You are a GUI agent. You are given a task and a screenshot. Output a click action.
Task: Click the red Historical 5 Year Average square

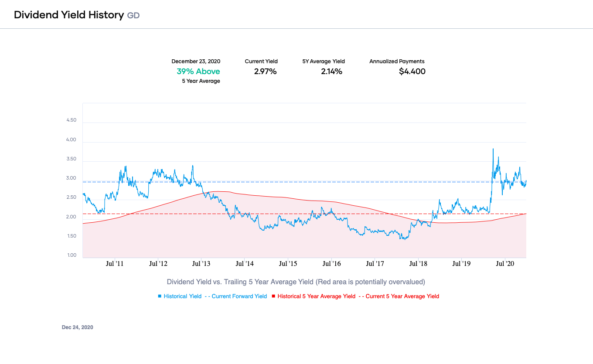pyautogui.click(x=273, y=296)
